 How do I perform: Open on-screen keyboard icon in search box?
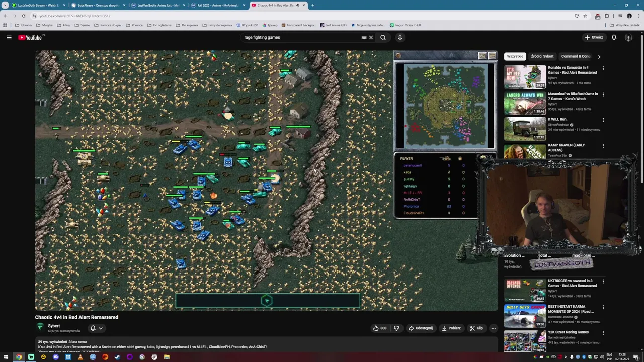click(364, 37)
